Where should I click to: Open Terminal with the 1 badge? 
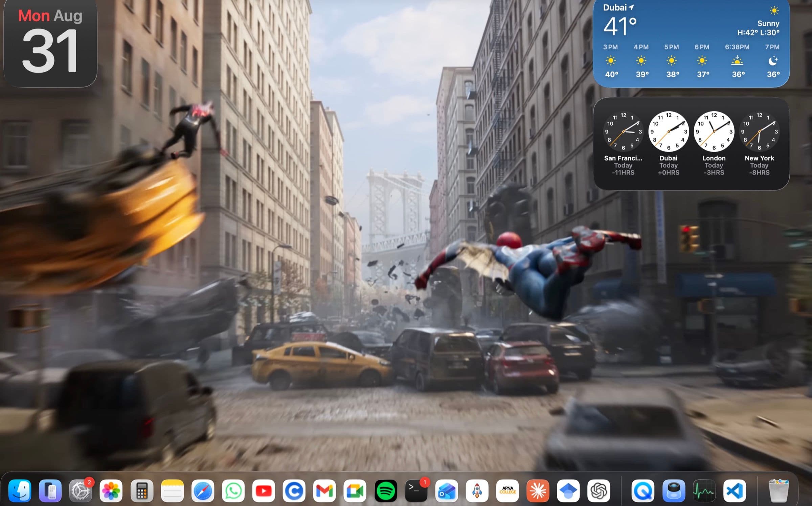[416, 490]
